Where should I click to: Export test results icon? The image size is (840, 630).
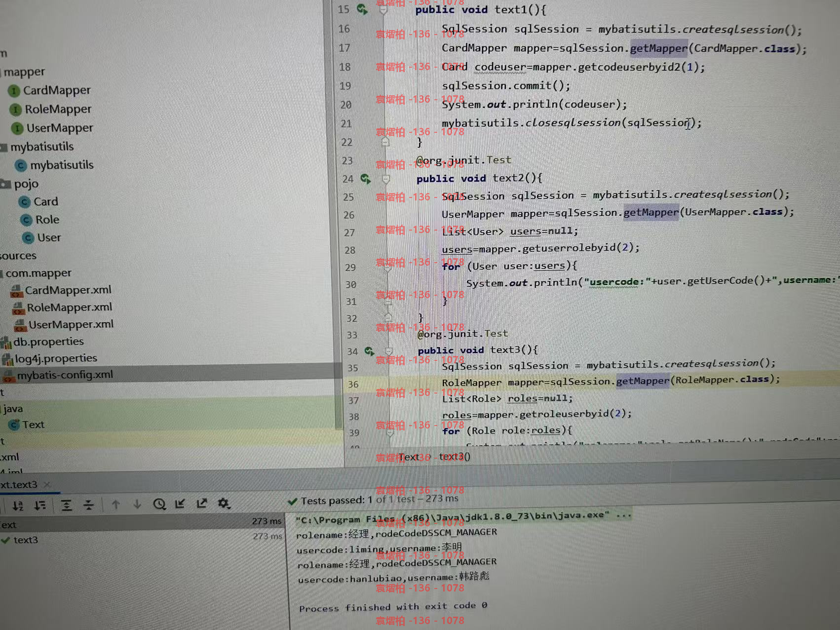[202, 504]
